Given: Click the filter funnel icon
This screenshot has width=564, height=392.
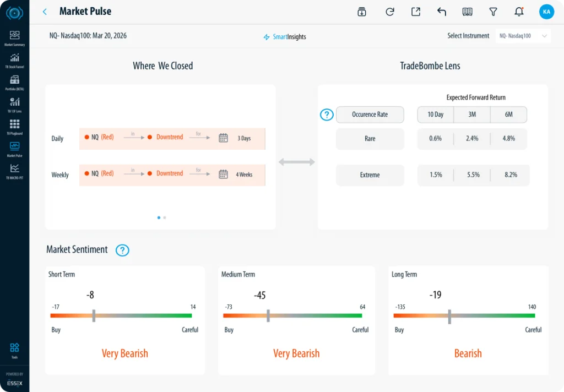Looking at the screenshot, I should tap(493, 12).
